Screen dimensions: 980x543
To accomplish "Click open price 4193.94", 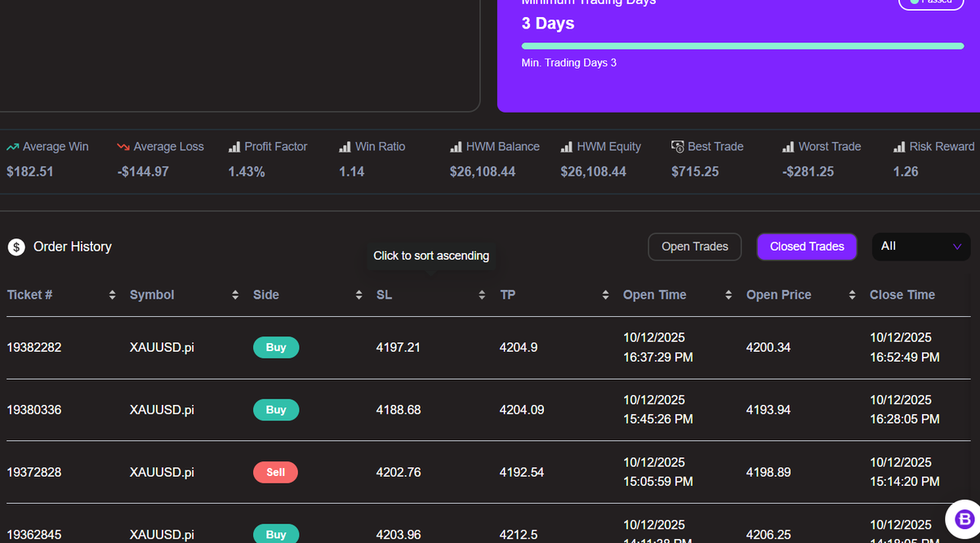I will (x=768, y=410).
